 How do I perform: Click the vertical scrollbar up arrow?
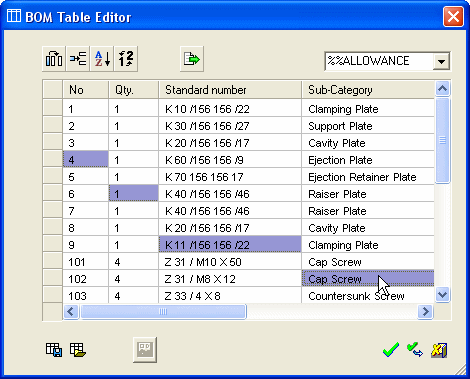(x=442, y=89)
